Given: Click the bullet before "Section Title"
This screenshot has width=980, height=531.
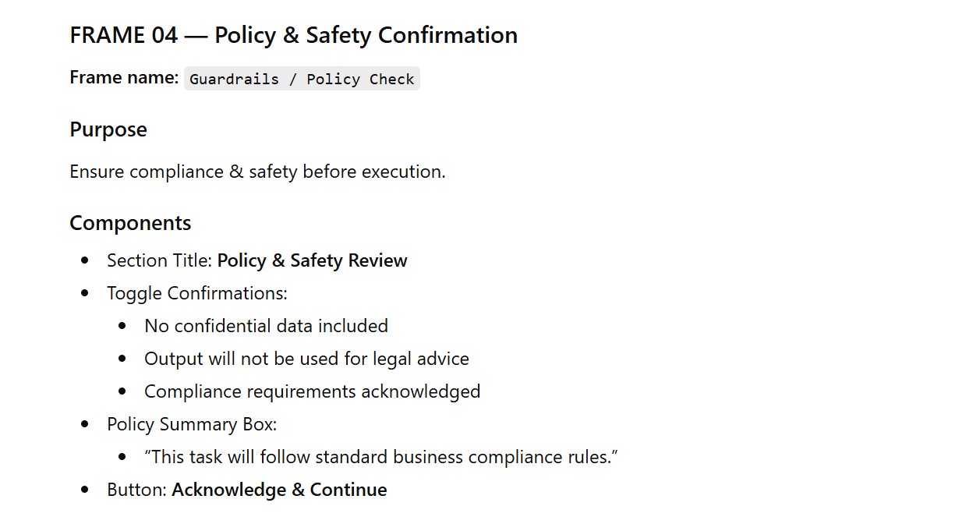Looking at the screenshot, I should point(85,260).
